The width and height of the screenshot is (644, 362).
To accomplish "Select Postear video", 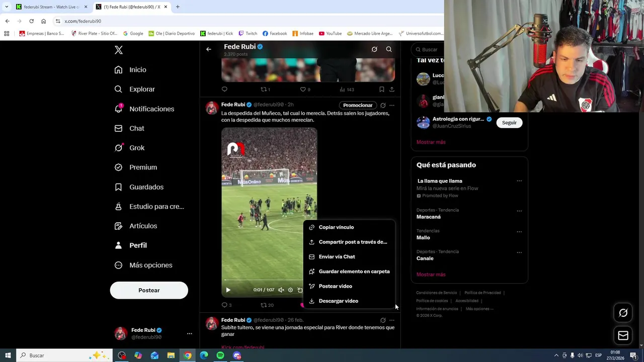I will click(x=349, y=286).
